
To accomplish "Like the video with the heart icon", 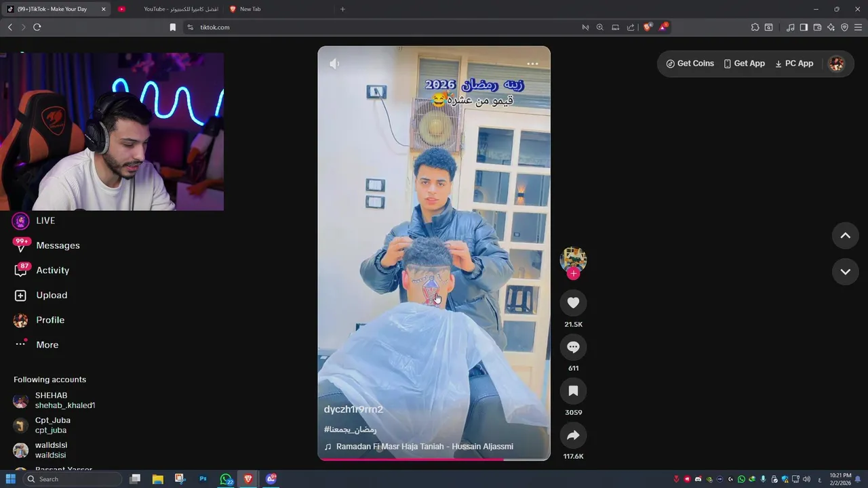I will coord(573,303).
